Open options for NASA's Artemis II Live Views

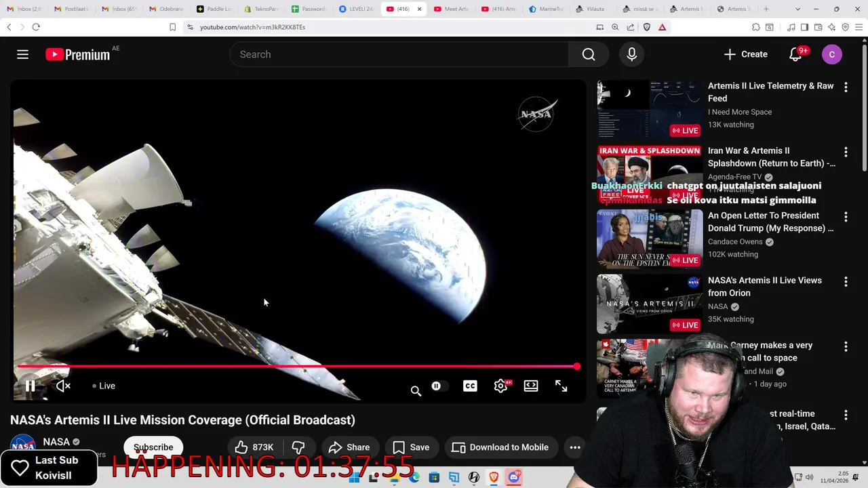click(x=846, y=281)
